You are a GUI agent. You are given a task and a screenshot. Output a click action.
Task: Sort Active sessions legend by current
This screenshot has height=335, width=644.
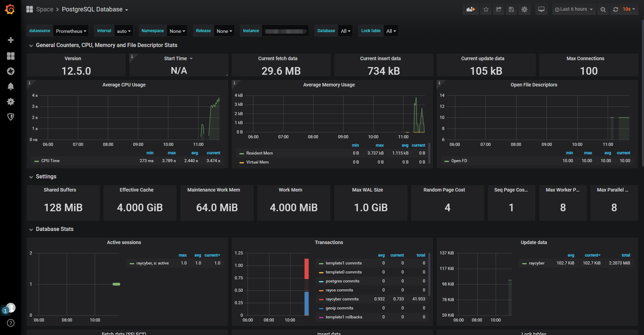(x=212, y=255)
